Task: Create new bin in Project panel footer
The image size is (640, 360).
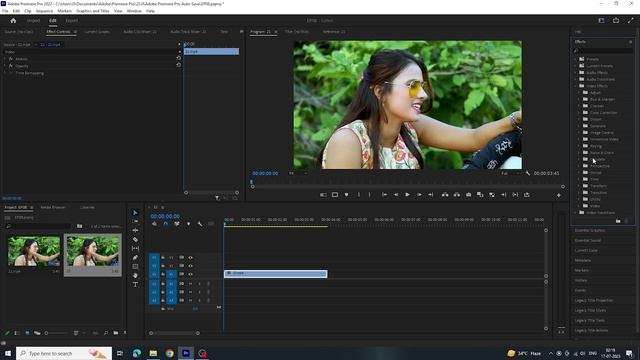Action: pyautogui.click(x=116, y=333)
